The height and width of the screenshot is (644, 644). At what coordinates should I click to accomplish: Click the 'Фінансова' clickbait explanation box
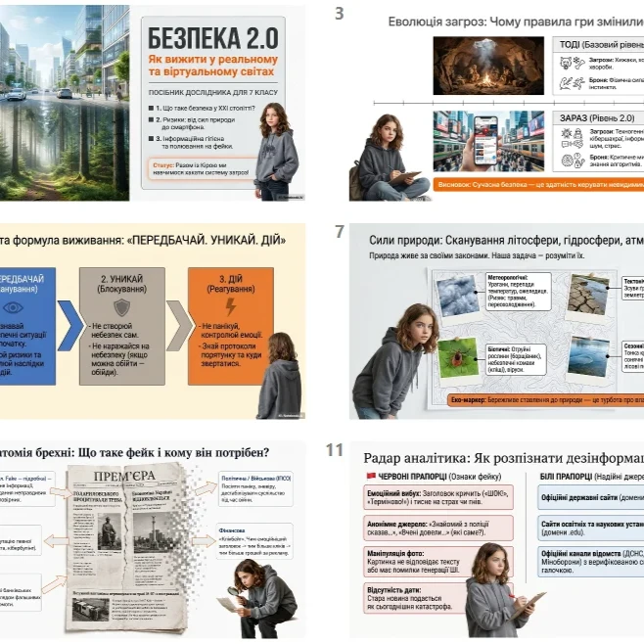point(254,541)
